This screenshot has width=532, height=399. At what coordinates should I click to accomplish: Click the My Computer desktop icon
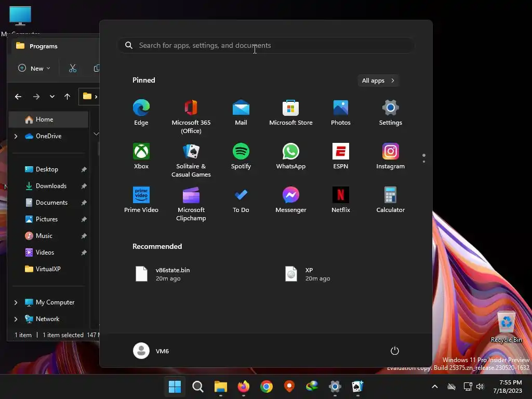tap(20, 20)
